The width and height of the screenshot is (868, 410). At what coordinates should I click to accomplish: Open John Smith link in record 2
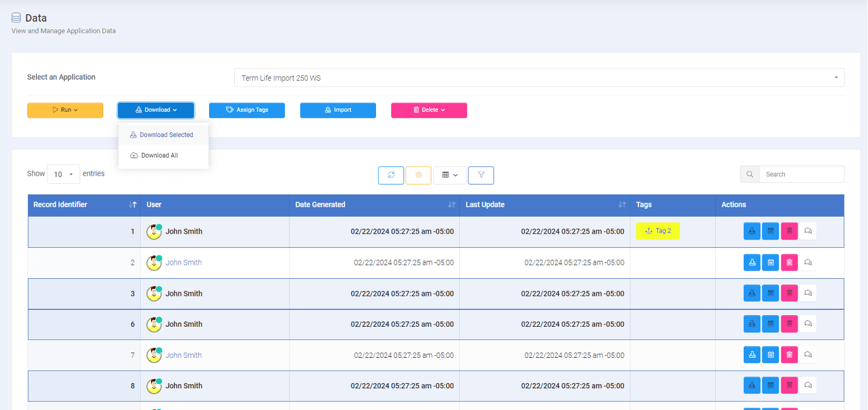coord(183,262)
